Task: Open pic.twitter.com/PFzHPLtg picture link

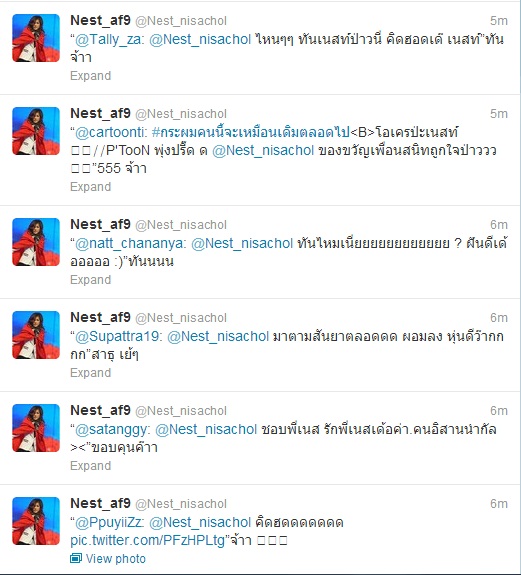Action: pos(147,541)
